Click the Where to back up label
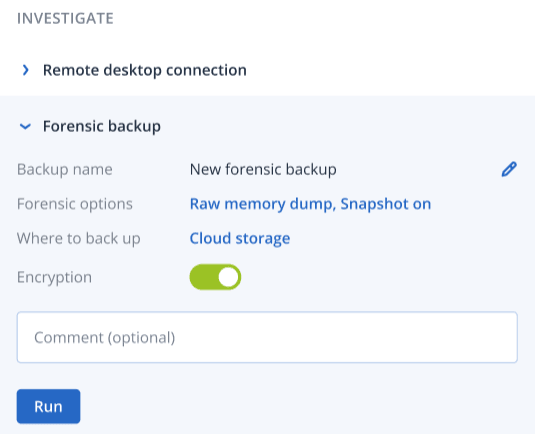Image resolution: width=535 pixels, height=434 pixels. coord(79,238)
